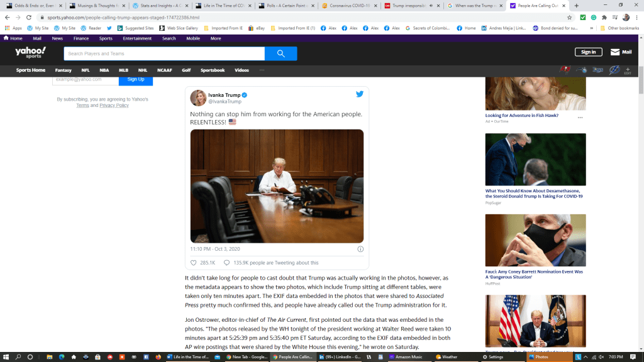The width and height of the screenshot is (644, 362).
Task: Open the Privacy Policy link
Action: click(x=114, y=106)
